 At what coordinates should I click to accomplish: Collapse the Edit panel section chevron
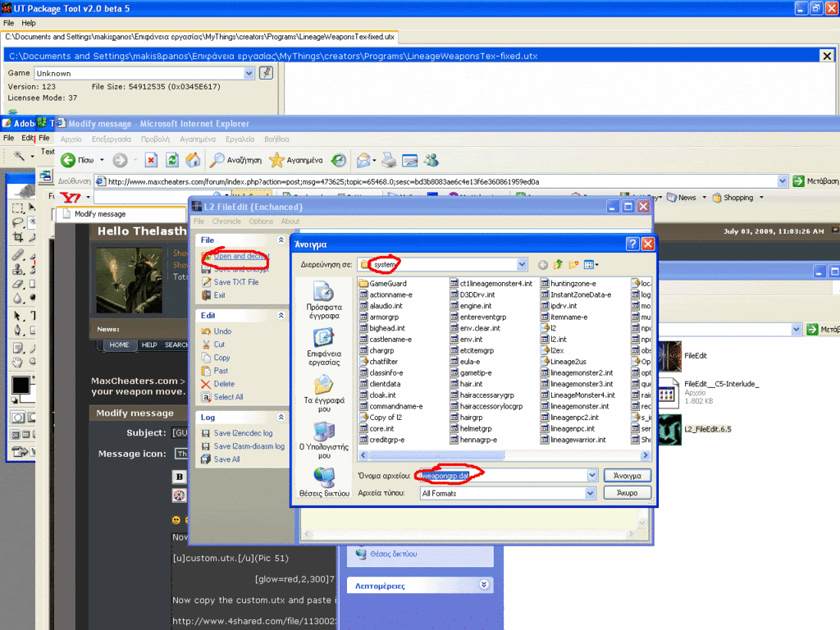tap(281, 315)
